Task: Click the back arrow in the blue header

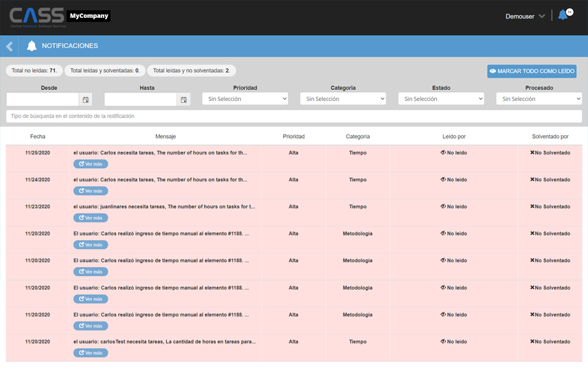Action: click(10, 46)
